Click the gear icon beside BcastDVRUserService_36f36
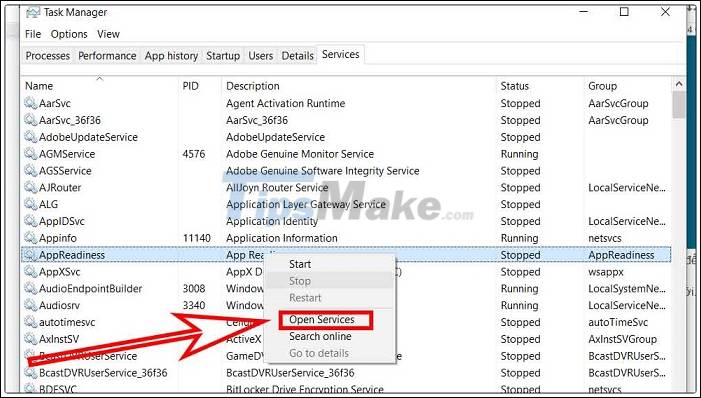Image resolution: width=701 pixels, height=398 pixels. [30, 373]
